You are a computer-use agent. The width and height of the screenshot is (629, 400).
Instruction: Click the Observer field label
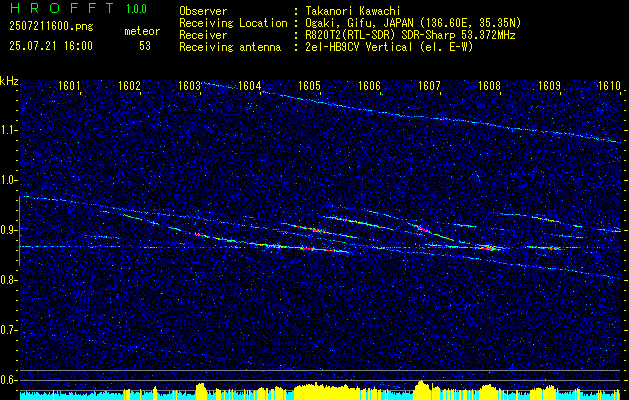pyautogui.click(x=203, y=11)
